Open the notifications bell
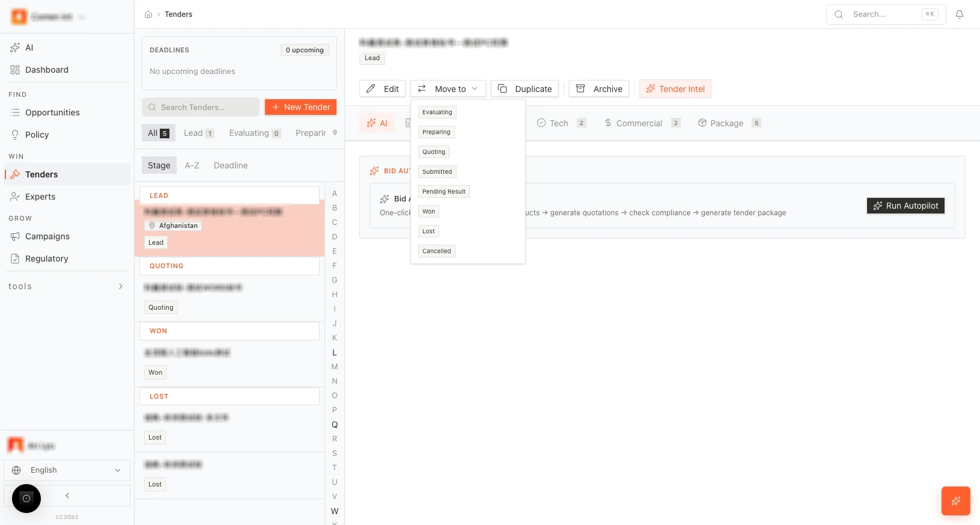The width and height of the screenshot is (980, 525). (960, 14)
